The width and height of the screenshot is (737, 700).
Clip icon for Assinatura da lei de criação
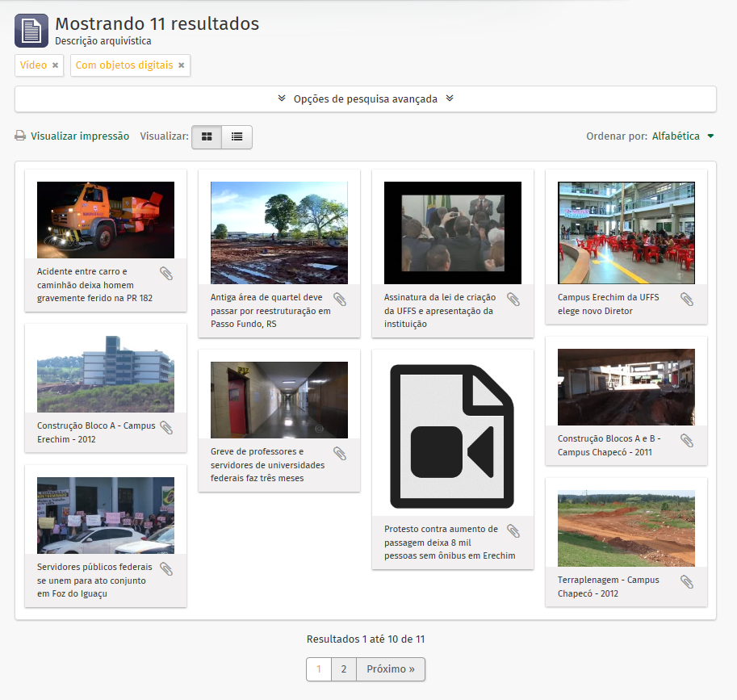click(513, 299)
